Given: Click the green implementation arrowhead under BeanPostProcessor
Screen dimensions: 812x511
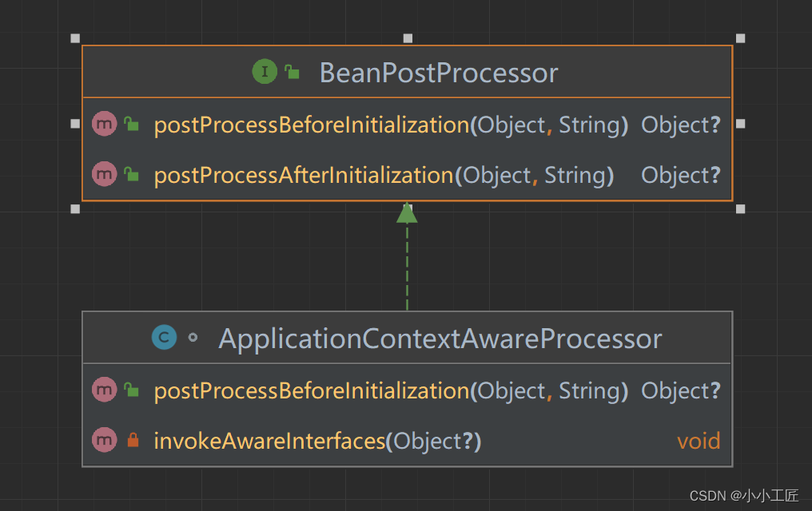Looking at the screenshot, I should tap(407, 212).
